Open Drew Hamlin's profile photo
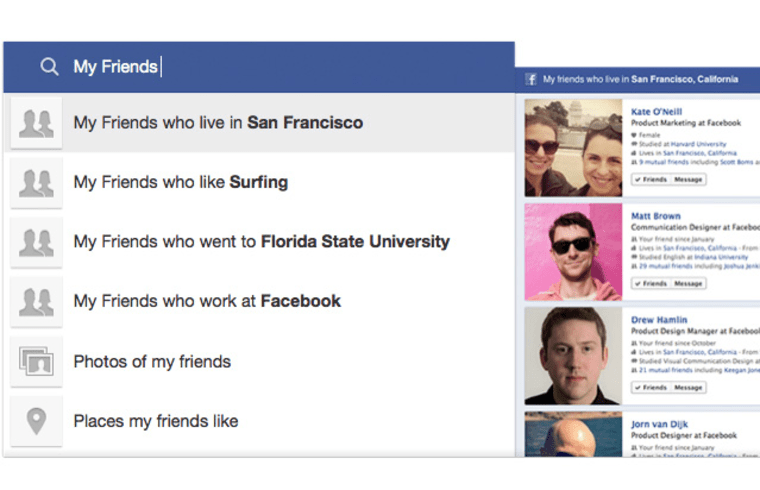 573,356
